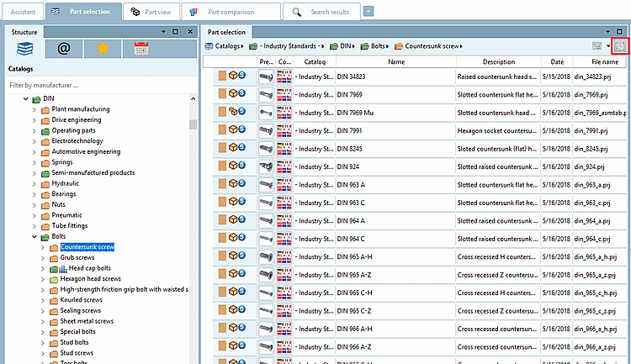Click the country flags icon for DIN 8245
Screen dimensions: 631x364
(x=284, y=149)
